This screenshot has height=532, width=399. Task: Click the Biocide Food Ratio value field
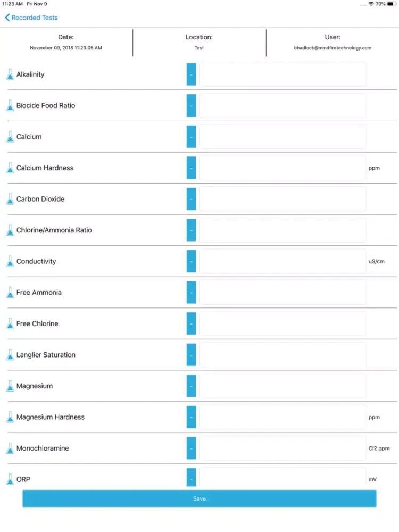pos(282,106)
